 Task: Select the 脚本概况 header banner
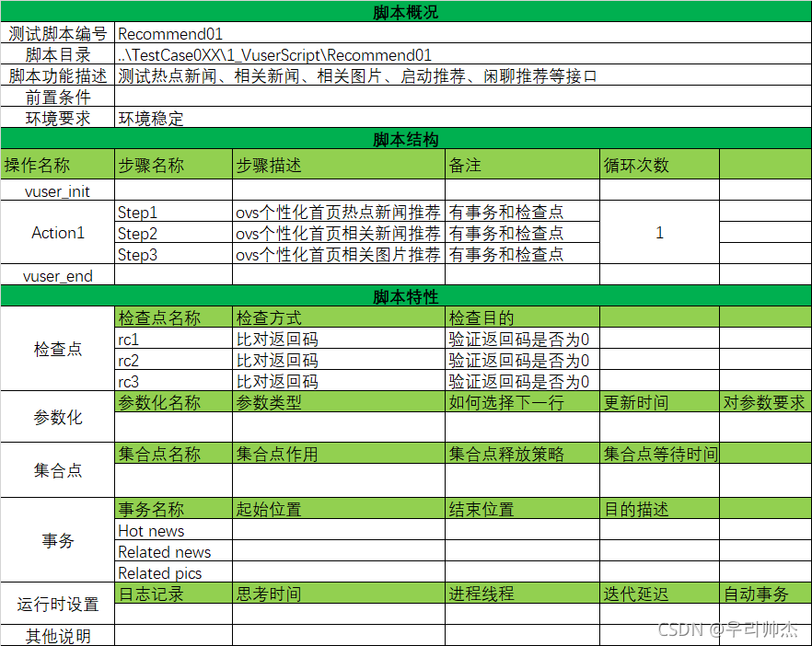tap(406, 13)
